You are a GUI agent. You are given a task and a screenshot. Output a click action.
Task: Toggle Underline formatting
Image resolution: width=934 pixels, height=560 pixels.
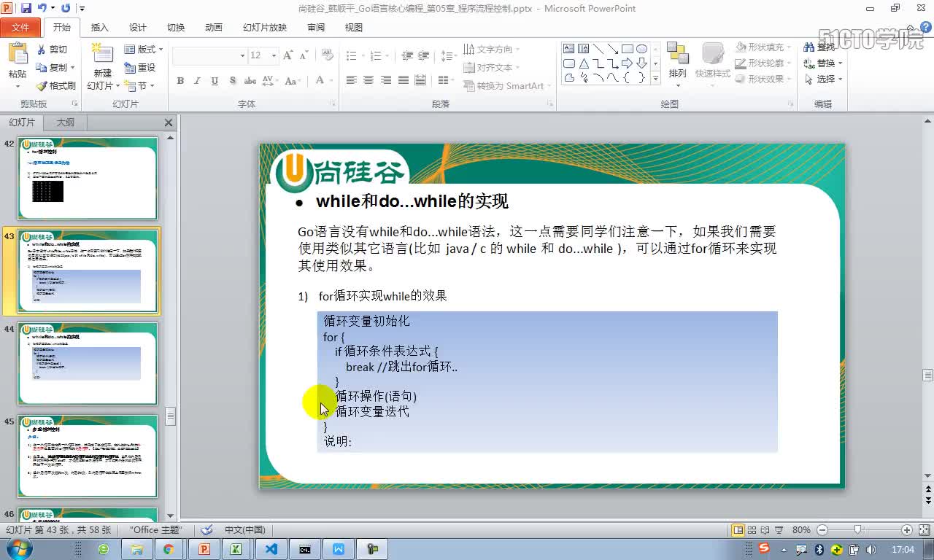[215, 81]
